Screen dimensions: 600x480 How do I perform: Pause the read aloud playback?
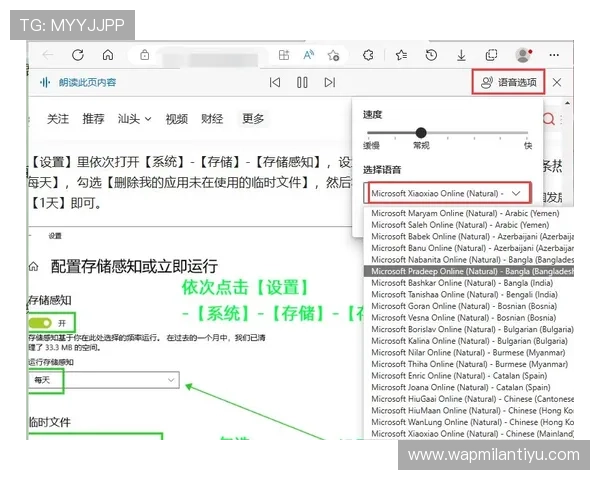tap(302, 82)
